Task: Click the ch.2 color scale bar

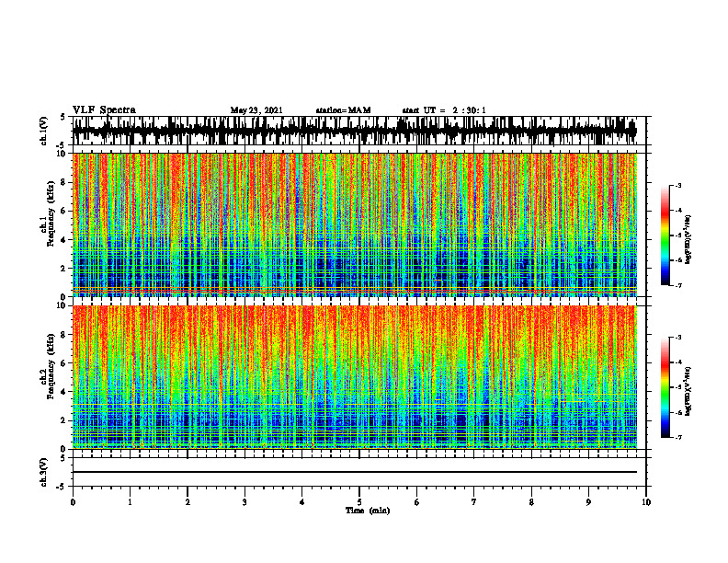Action: tap(665, 387)
